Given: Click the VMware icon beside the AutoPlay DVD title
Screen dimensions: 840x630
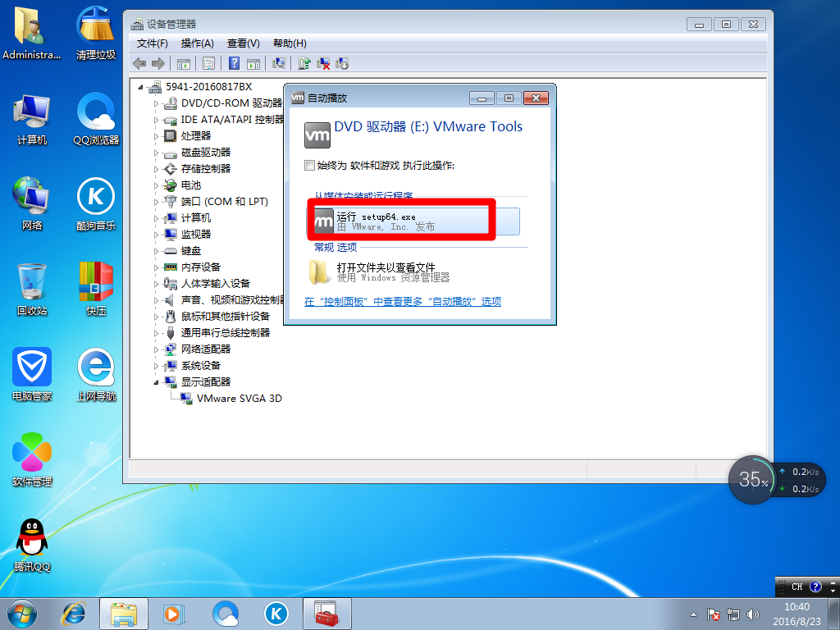Looking at the screenshot, I should [x=317, y=135].
